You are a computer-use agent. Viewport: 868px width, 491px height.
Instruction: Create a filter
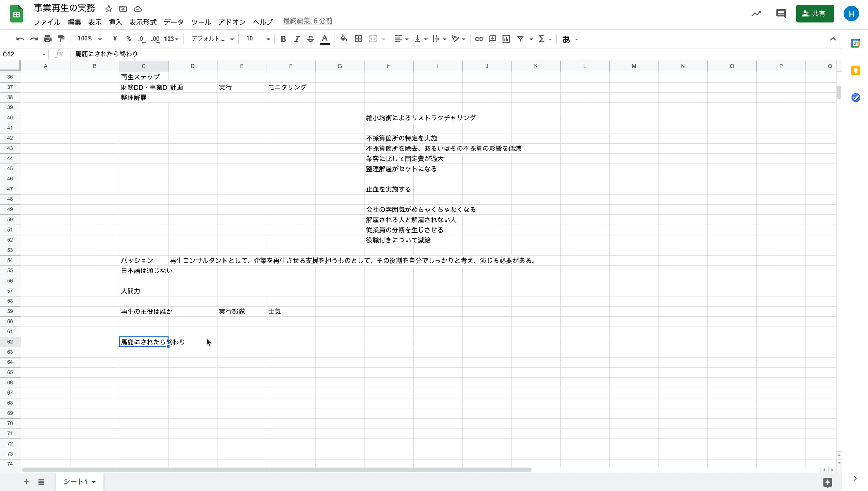[x=520, y=39]
